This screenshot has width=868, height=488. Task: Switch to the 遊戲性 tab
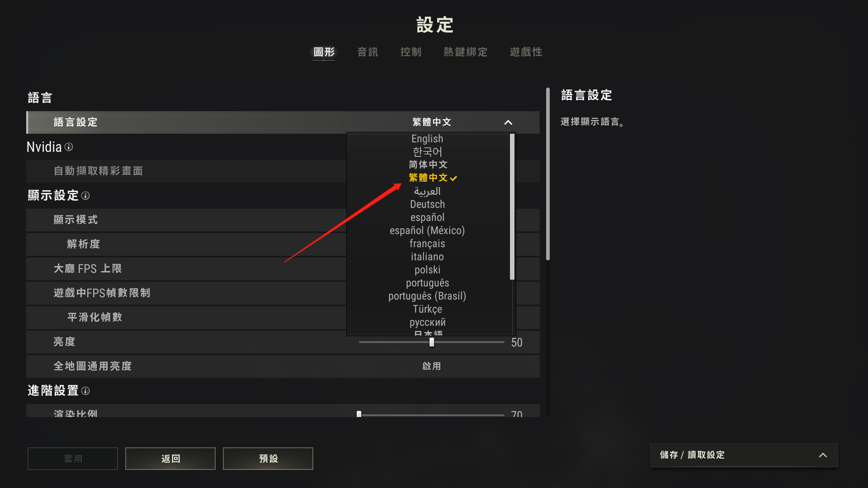coord(526,52)
